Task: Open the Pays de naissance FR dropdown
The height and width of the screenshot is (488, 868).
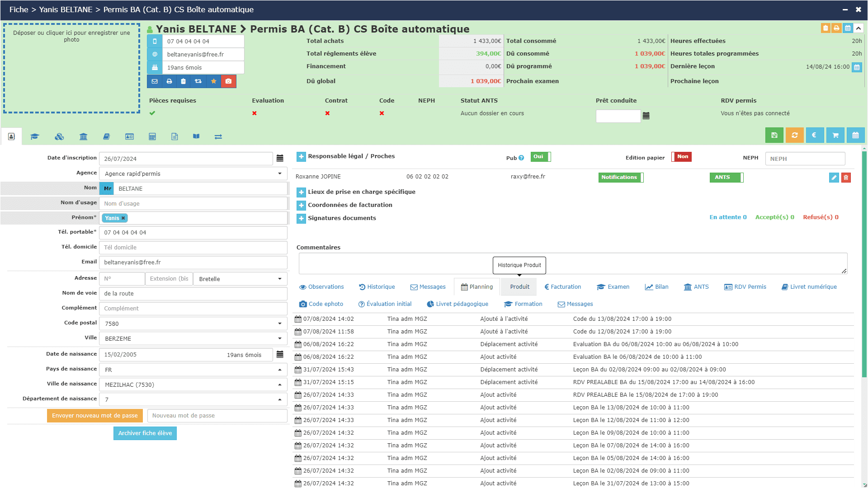Action: [x=193, y=370]
